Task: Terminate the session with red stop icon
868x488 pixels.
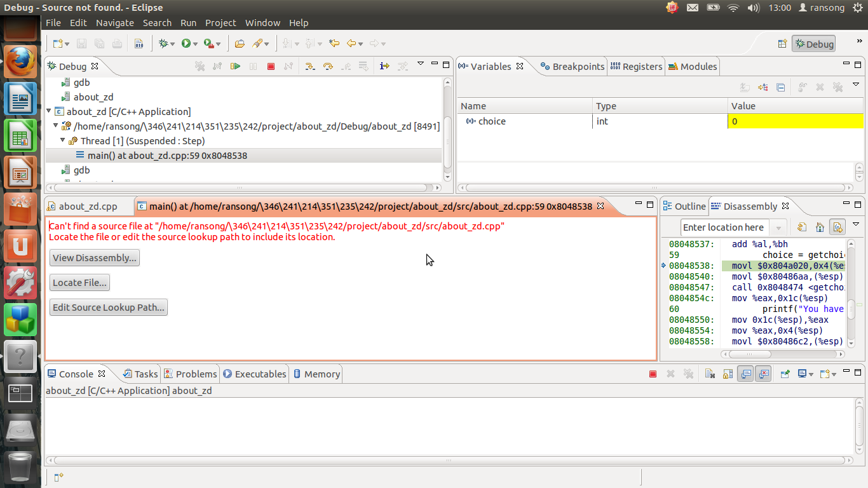Action: click(271, 66)
